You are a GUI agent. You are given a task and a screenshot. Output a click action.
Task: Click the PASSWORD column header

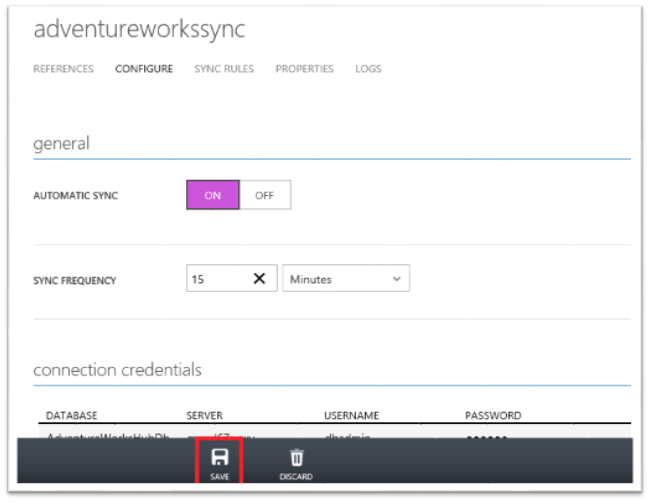493,415
